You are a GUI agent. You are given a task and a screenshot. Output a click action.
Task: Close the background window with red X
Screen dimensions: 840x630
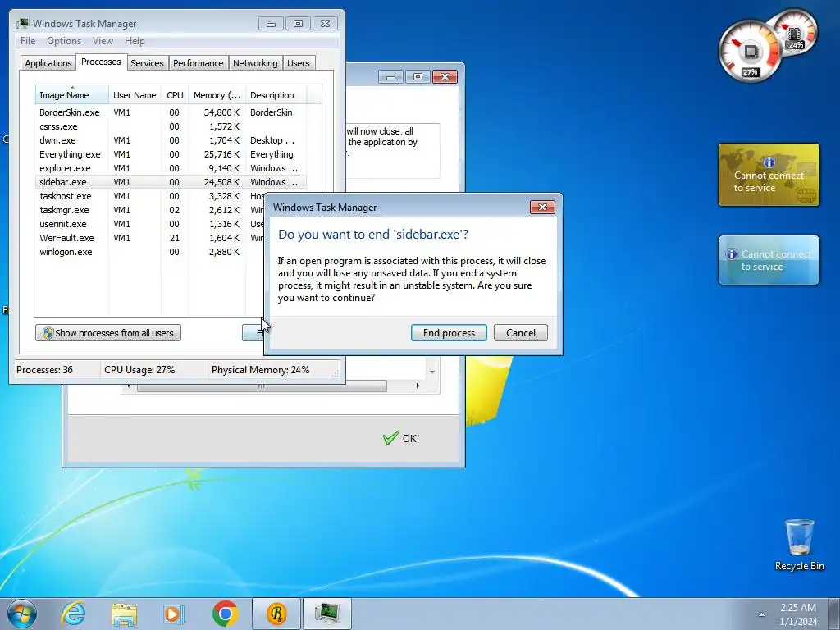(x=445, y=76)
